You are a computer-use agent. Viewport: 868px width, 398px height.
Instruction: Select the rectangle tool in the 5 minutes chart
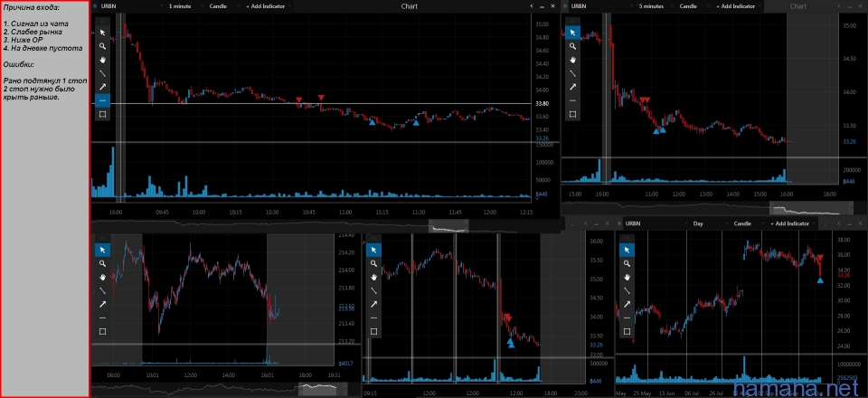pos(573,114)
